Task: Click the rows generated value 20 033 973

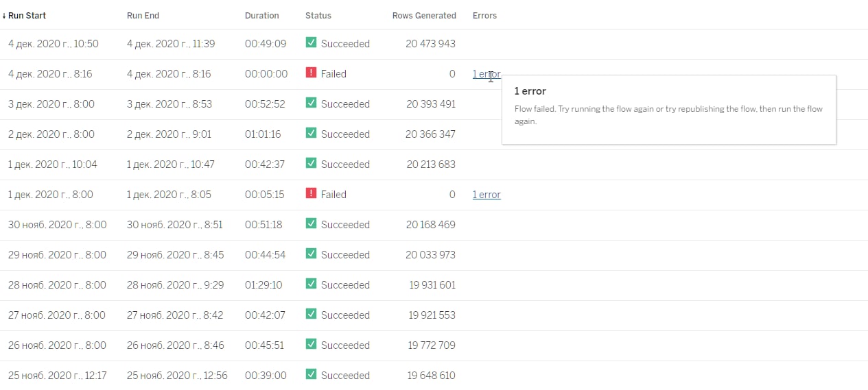Action: (430, 255)
